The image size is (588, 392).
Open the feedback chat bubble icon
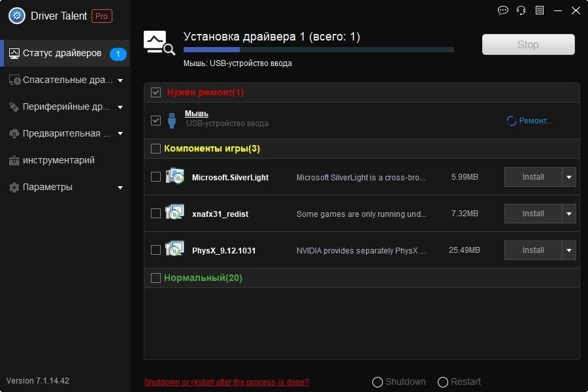point(503,10)
